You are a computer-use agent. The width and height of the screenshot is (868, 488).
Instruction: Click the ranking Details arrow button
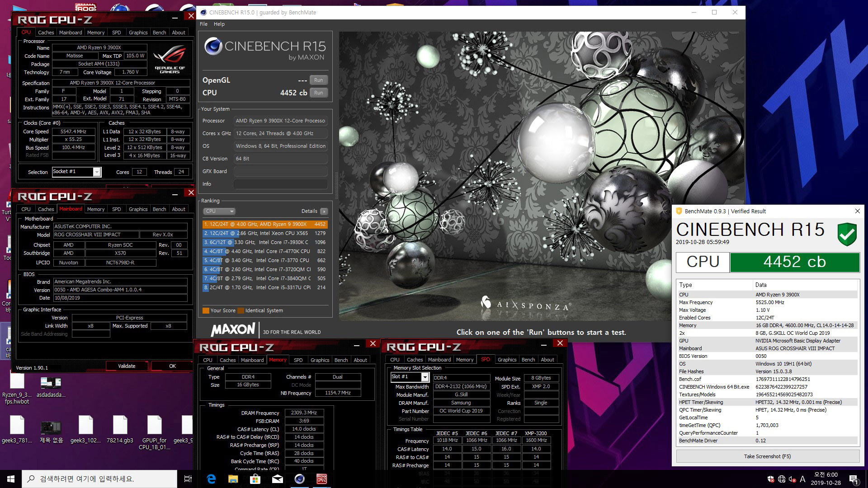click(x=324, y=211)
